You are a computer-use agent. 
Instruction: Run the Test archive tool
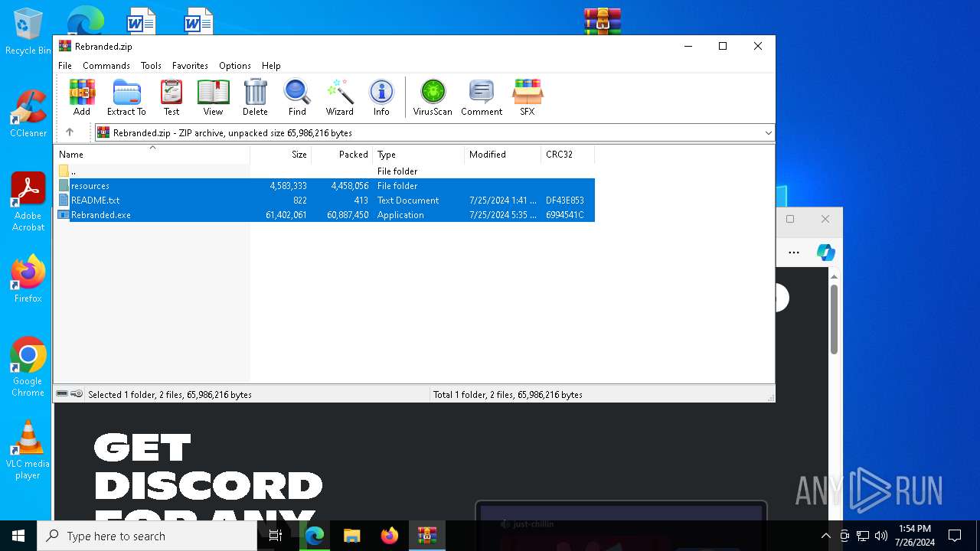(171, 97)
